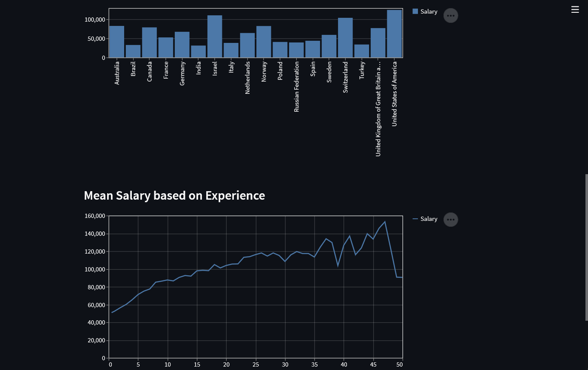Click the Italy axis label
588x370 pixels.
point(231,67)
